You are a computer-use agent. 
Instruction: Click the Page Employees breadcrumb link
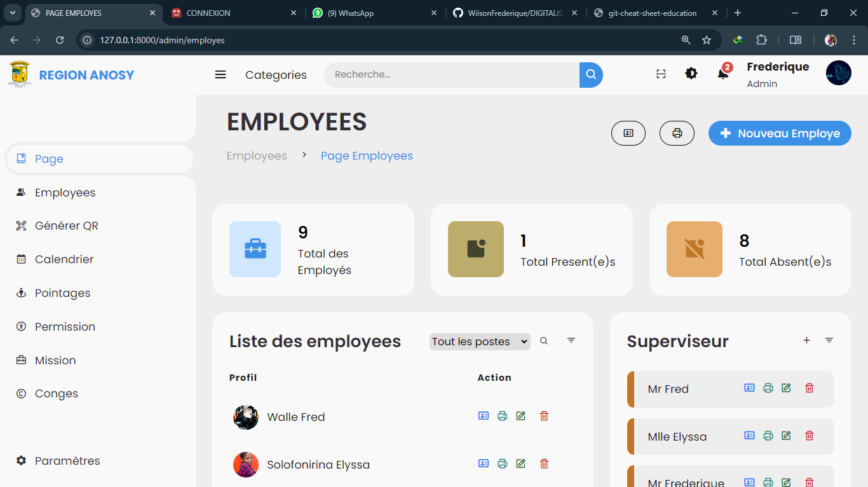367,156
